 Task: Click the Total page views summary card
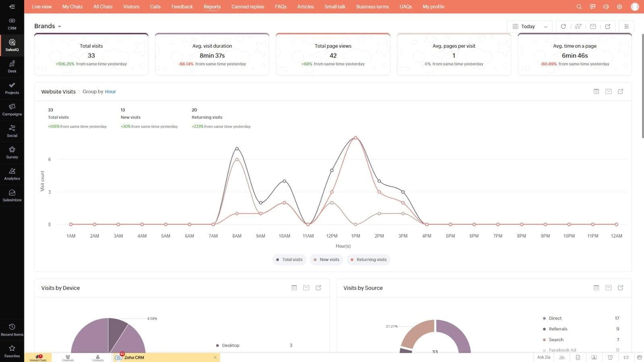(333, 54)
